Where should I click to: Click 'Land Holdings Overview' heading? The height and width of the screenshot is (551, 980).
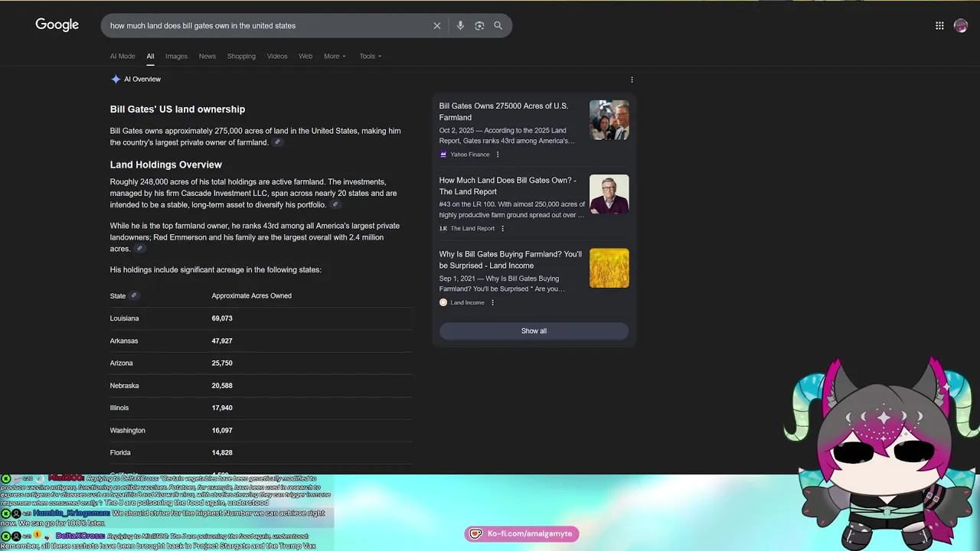pyautogui.click(x=166, y=165)
